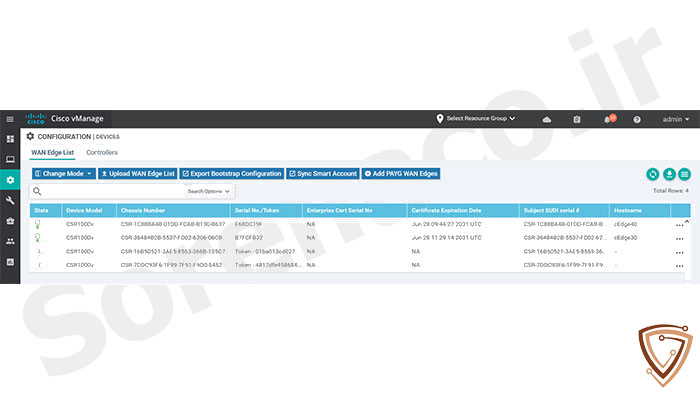The image size is (700, 394).
Task: Open the help question mark
Action: (x=637, y=120)
